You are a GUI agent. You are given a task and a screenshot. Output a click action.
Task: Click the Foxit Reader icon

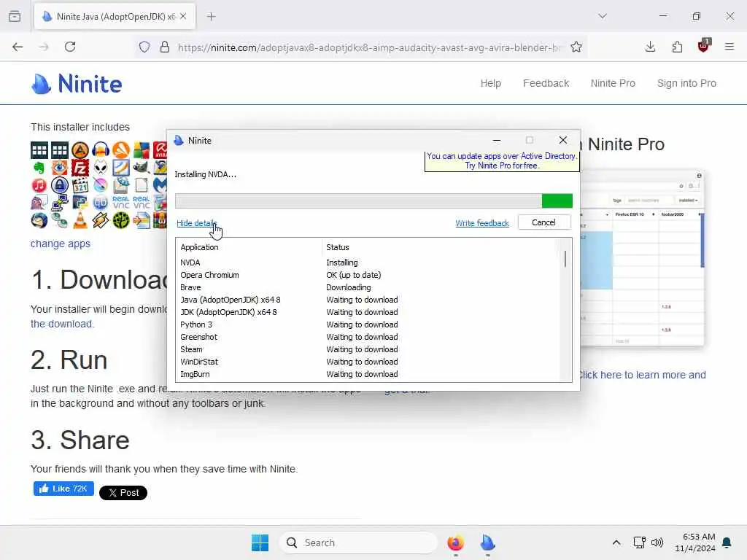tap(121, 168)
